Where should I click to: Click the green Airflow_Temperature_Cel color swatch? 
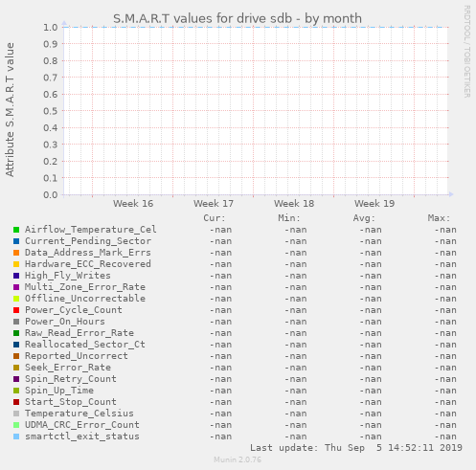tap(16, 230)
